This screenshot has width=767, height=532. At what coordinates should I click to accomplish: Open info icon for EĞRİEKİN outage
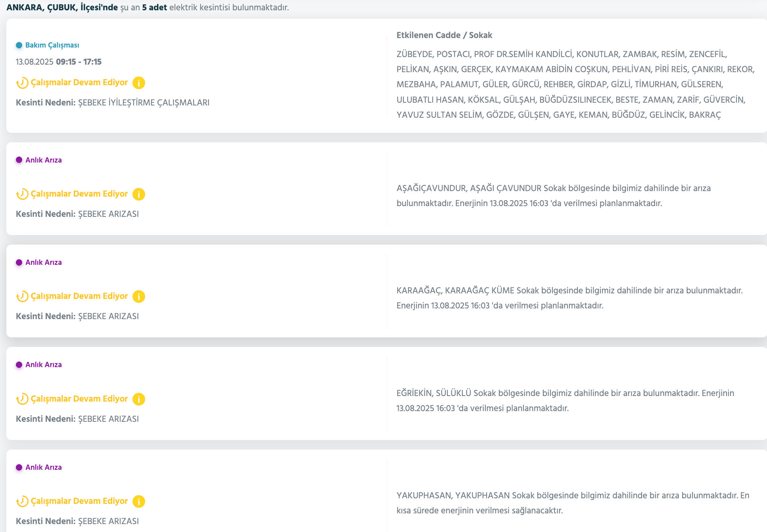tap(138, 399)
